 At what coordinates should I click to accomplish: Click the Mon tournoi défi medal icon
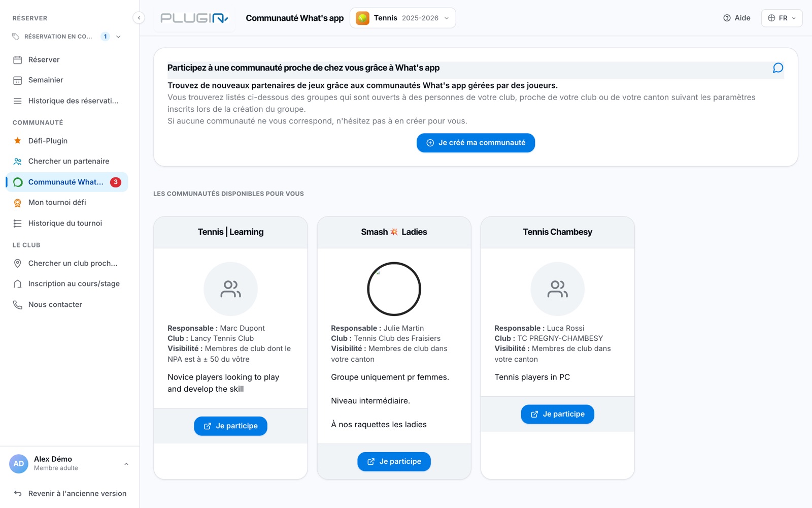click(18, 203)
